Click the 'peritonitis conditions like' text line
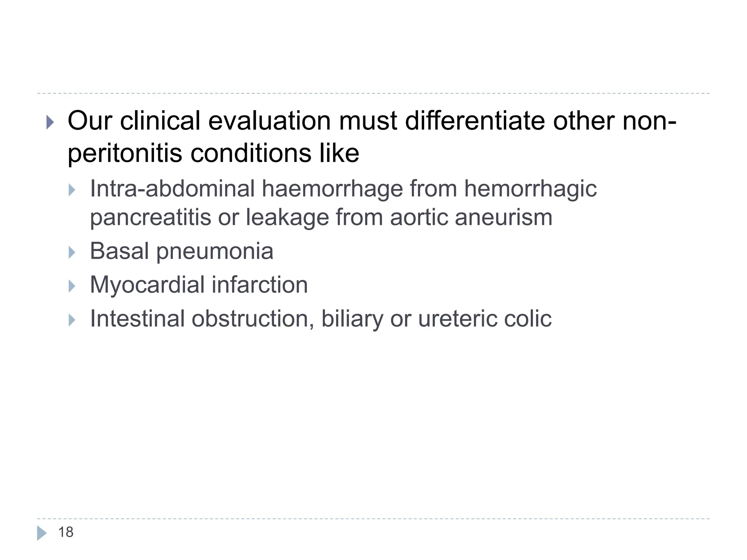 [213, 153]
